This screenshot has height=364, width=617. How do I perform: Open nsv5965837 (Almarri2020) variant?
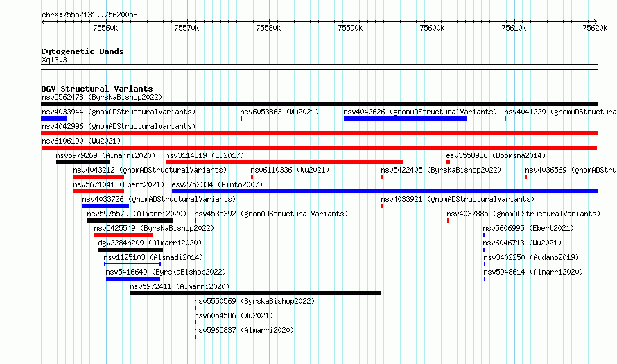point(244,330)
